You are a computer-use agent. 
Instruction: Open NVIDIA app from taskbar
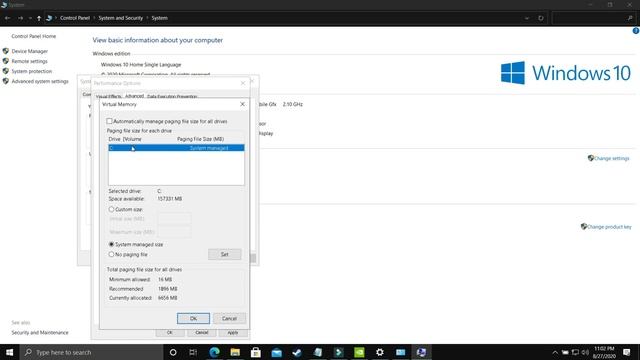click(x=359, y=352)
